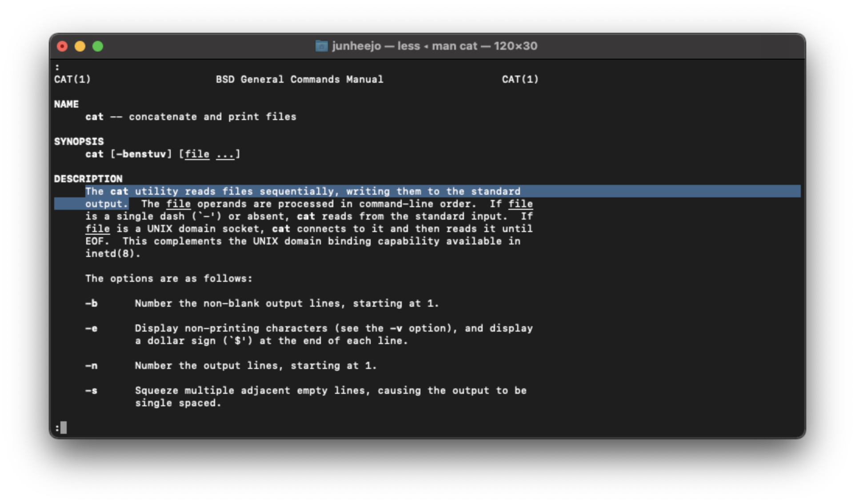This screenshot has height=504, width=855.
Task: Click the SYNOPSIS section heading
Action: (x=79, y=141)
